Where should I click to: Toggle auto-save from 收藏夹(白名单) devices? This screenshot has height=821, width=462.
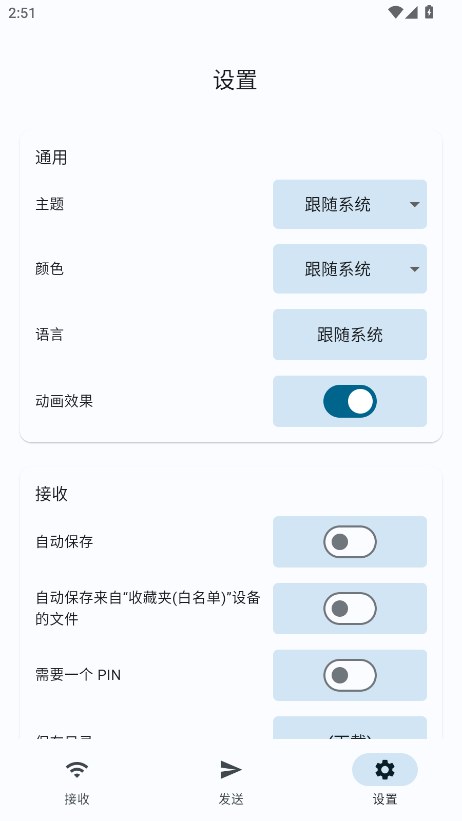350,608
